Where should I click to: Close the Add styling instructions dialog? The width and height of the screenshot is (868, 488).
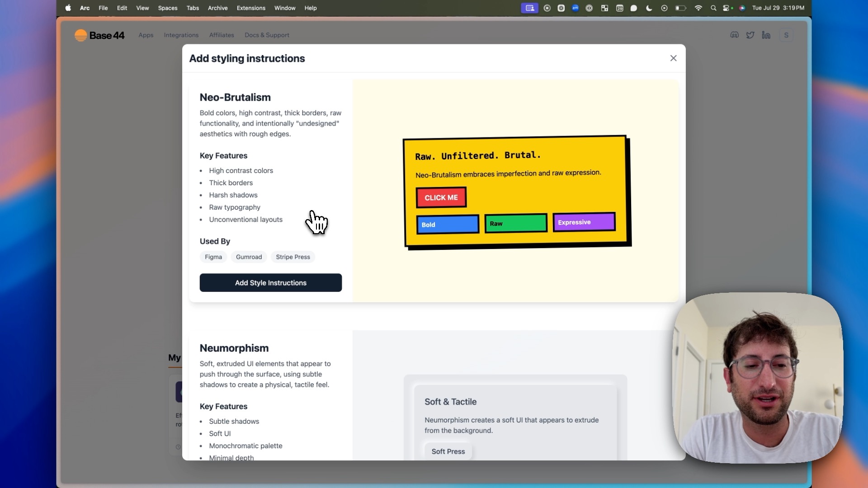673,58
